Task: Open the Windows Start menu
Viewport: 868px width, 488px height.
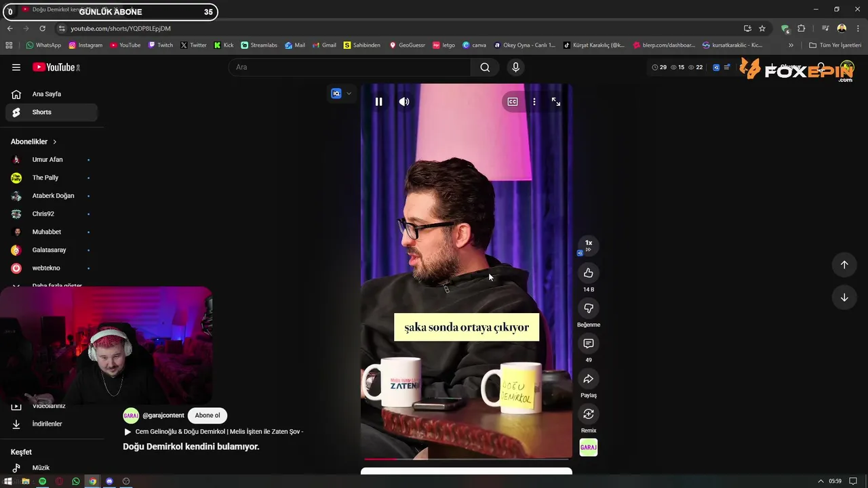Action: click(x=9, y=481)
